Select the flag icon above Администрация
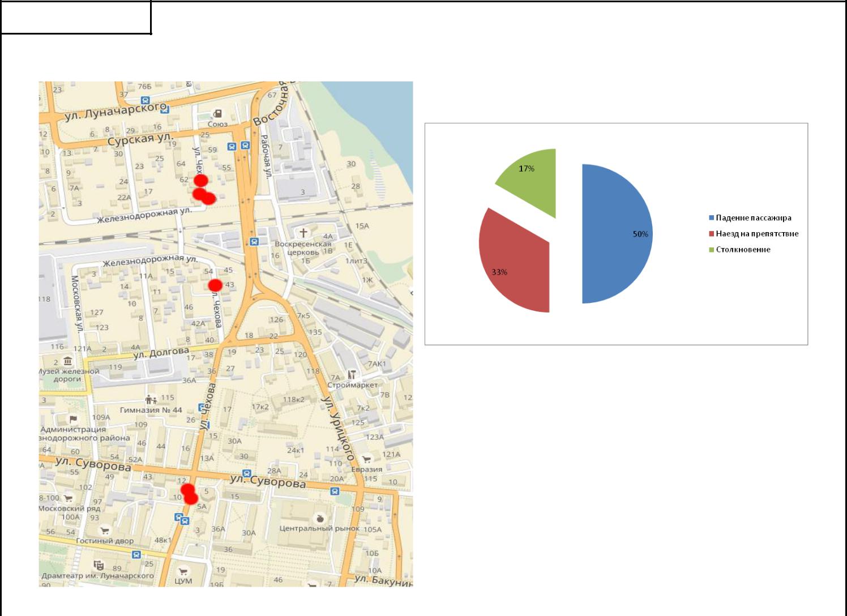 73,420
